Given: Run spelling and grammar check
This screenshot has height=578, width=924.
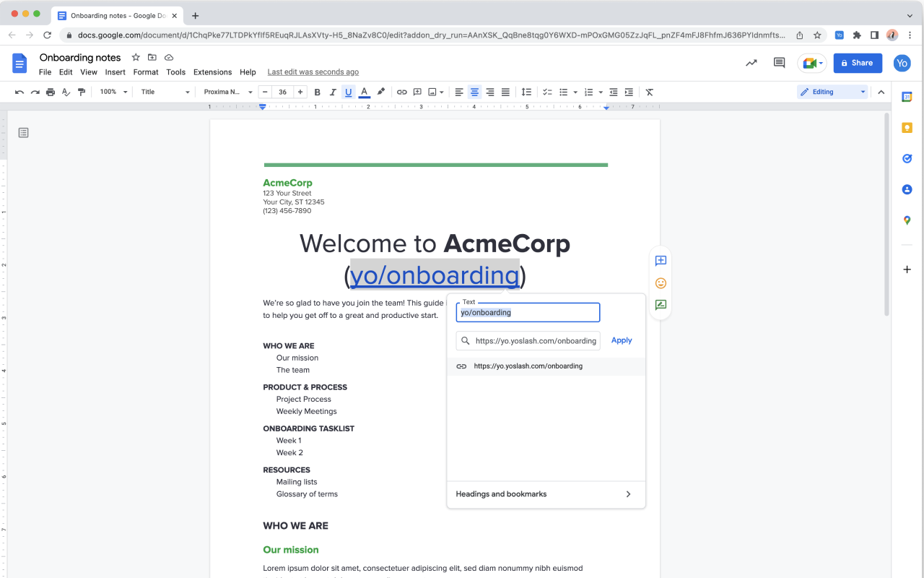Looking at the screenshot, I should (66, 92).
